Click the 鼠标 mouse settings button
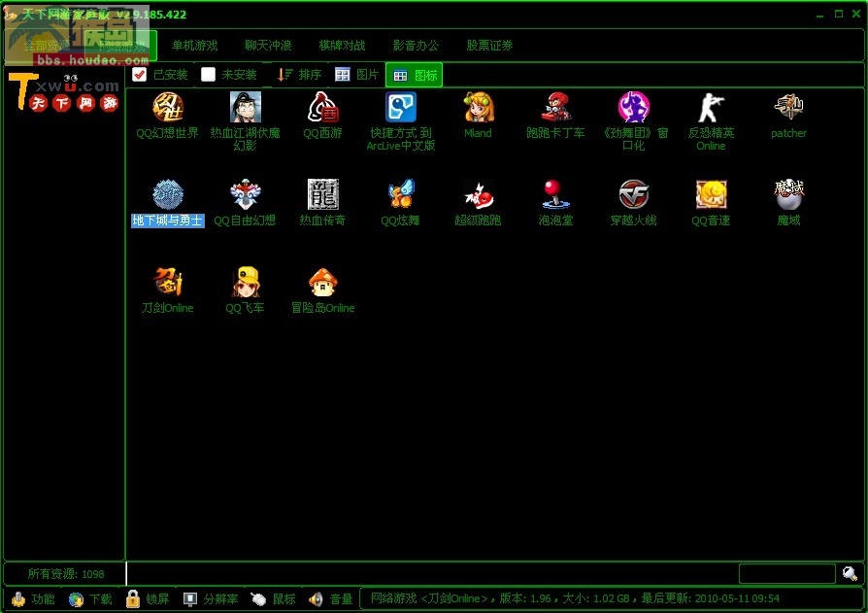The image size is (868, 613). pyautogui.click(x=274, y=599)
